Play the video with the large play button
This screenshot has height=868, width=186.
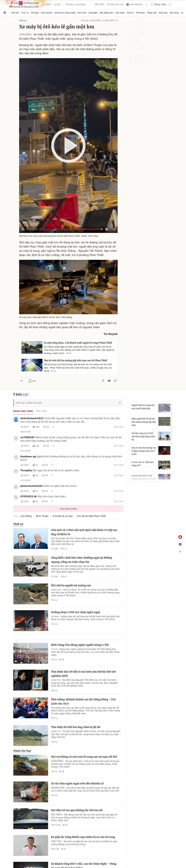(x=68, y=145)
